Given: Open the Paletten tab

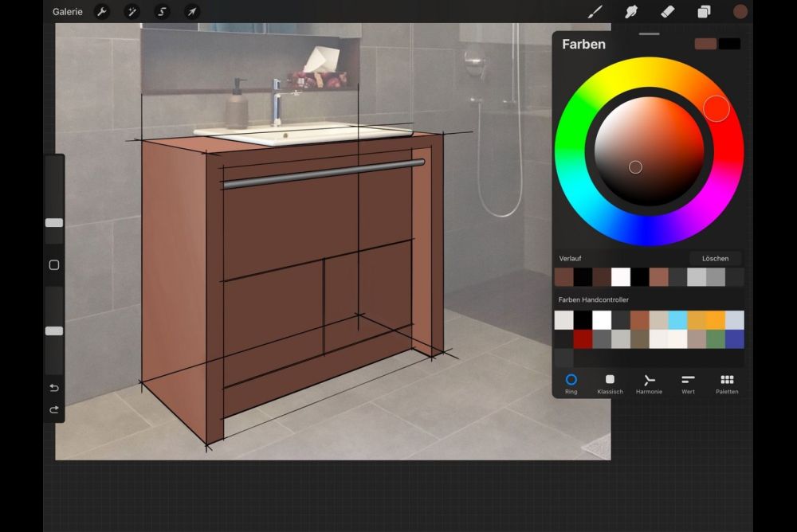Looking at the screenshot, I should click(x=727, y=384).
